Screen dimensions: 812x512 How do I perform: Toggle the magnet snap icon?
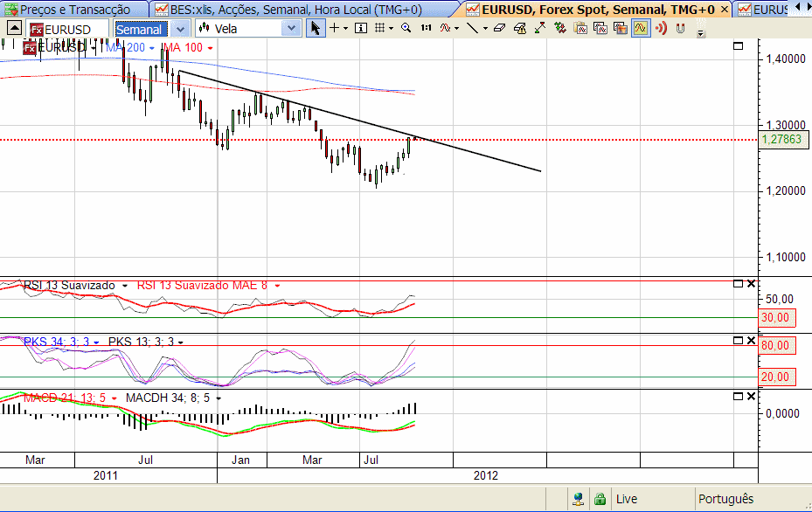681,28
